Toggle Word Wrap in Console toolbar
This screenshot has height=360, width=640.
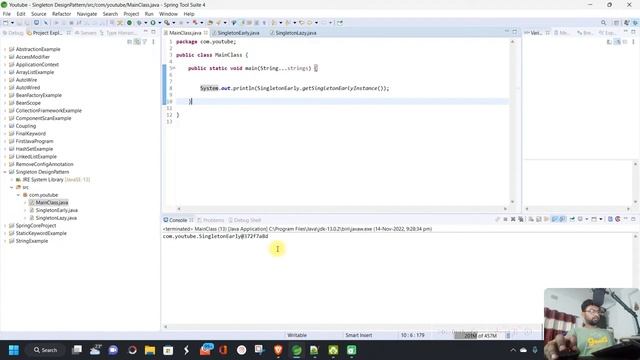[x=546, y=220]
